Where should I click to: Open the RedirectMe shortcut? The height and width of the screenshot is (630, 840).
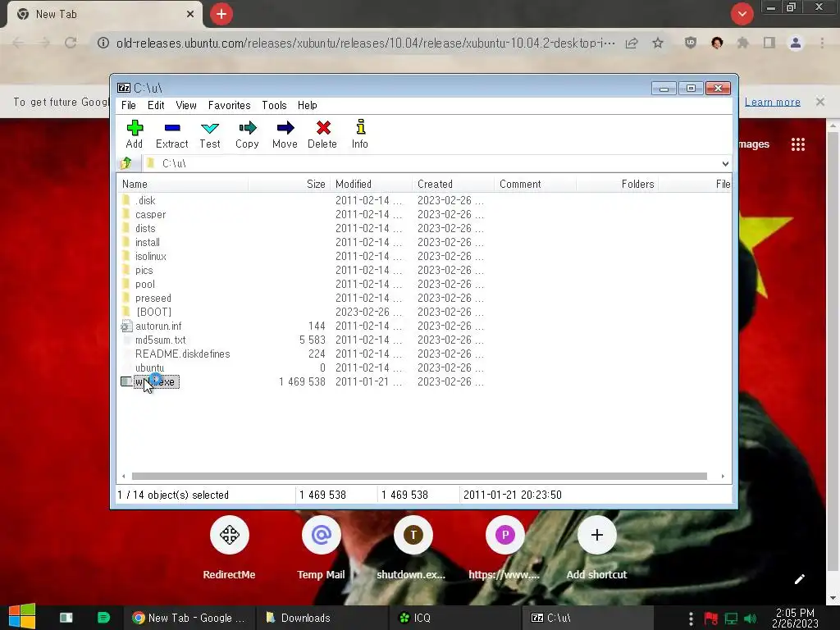pyautogui.click(x=230, y=548)
